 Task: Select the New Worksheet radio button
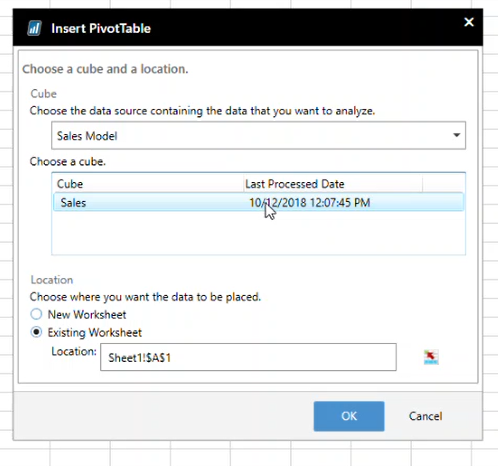click(36, 314)
